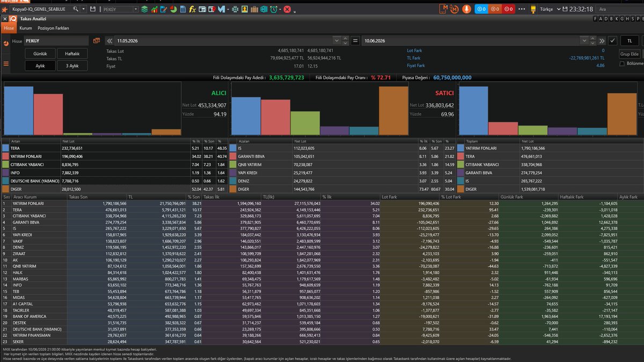Click the green stacked layers icon

click(144, 9)
